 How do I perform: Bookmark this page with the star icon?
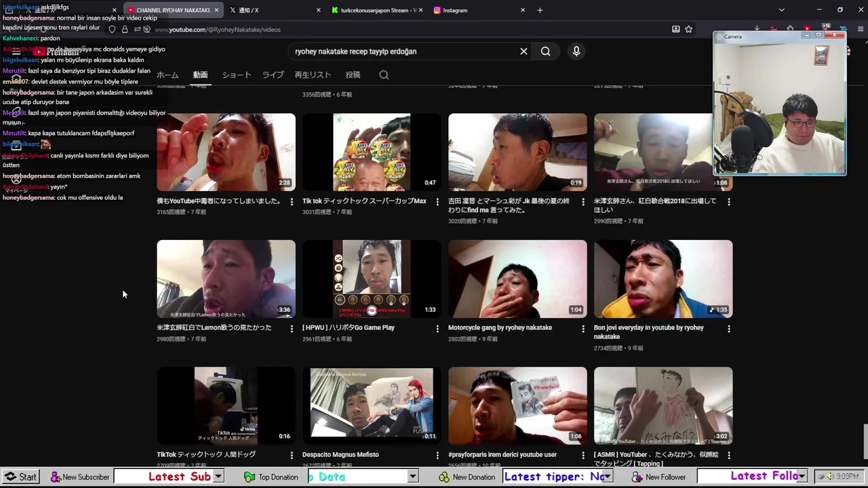689,29
